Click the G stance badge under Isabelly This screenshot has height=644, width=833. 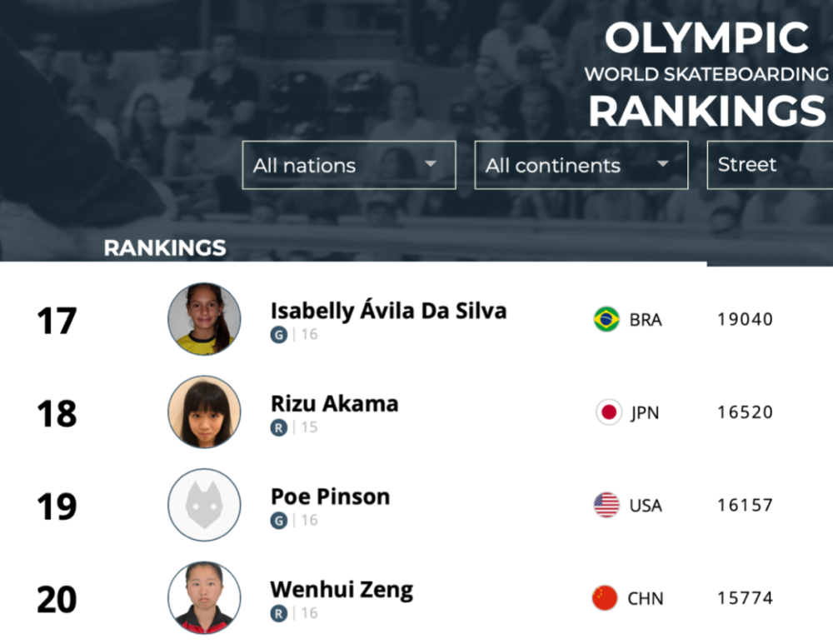tap(278, 335)
